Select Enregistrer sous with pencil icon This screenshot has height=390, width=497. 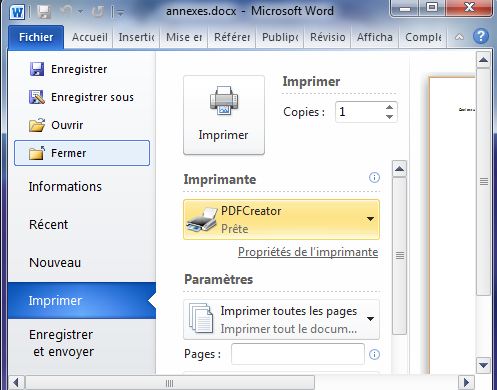[82, 97]
